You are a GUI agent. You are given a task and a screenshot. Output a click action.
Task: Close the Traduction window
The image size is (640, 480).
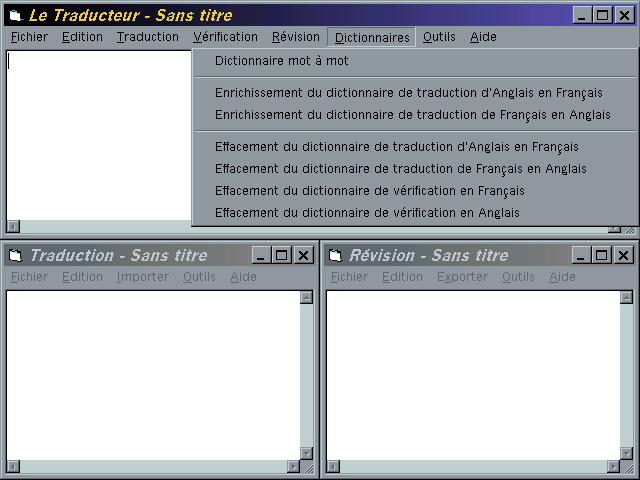click(304, 256)
